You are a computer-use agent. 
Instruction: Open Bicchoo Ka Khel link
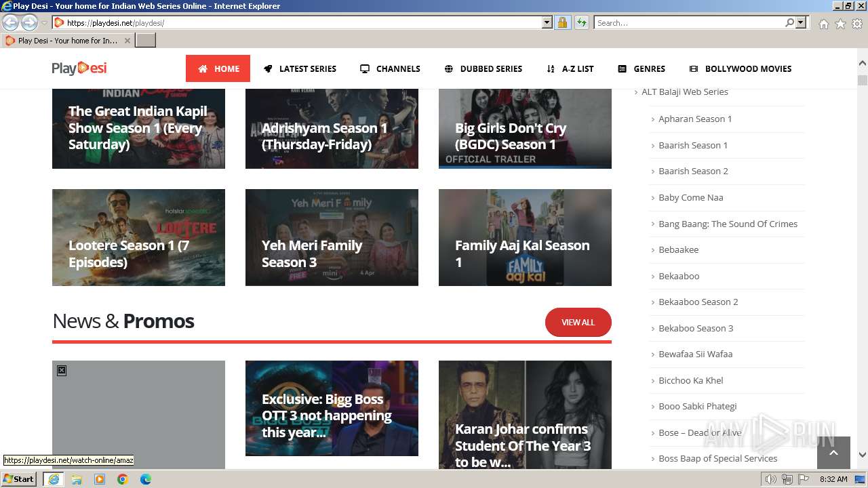coord(691,380)
